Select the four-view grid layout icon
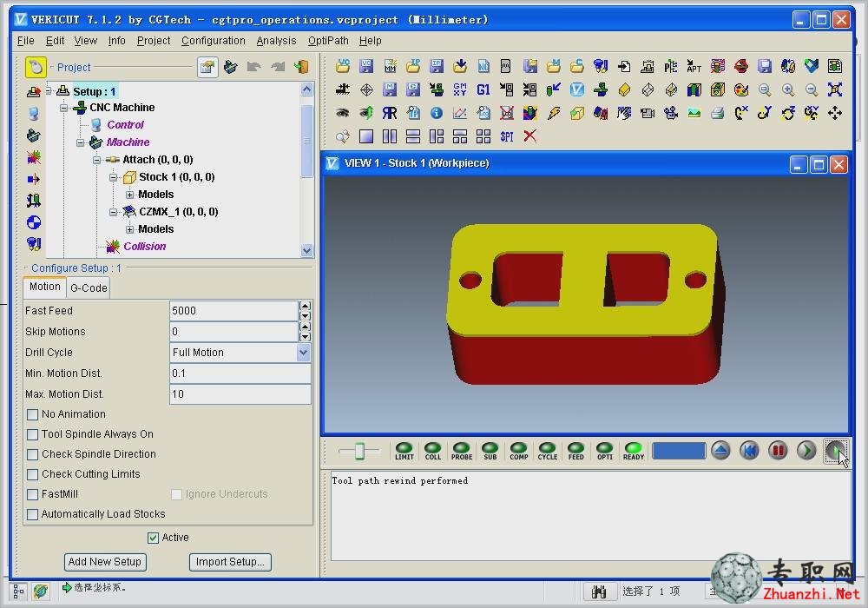This screenshot has height=608, width=868. coord(483,136)
